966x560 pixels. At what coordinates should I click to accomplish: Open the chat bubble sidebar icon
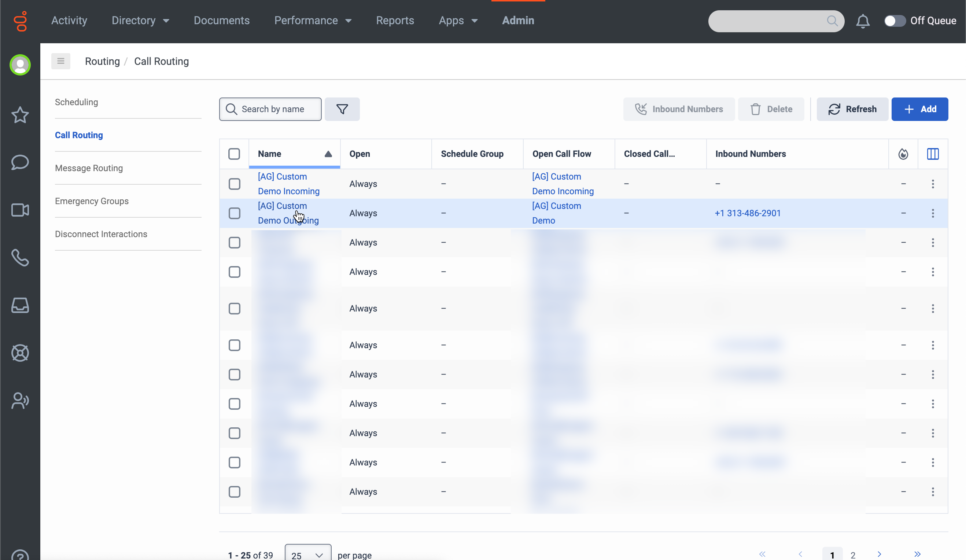[x=20, y=162]
